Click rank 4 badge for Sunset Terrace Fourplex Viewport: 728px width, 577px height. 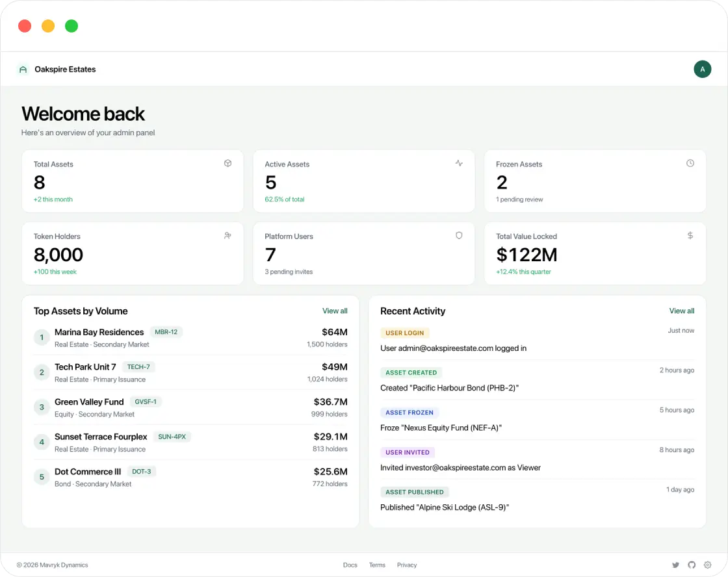pos(42,442)
